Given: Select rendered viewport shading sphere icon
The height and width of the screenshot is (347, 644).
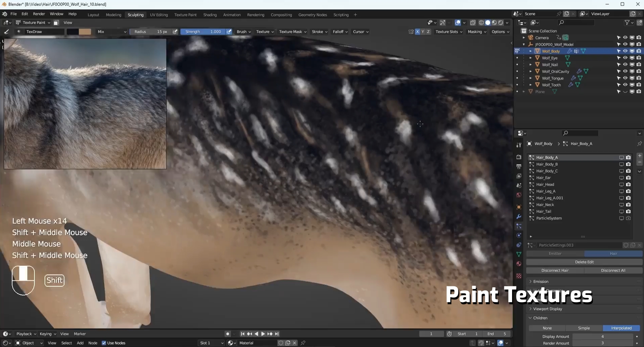Looking at the screenshot, I should [501, 23].
